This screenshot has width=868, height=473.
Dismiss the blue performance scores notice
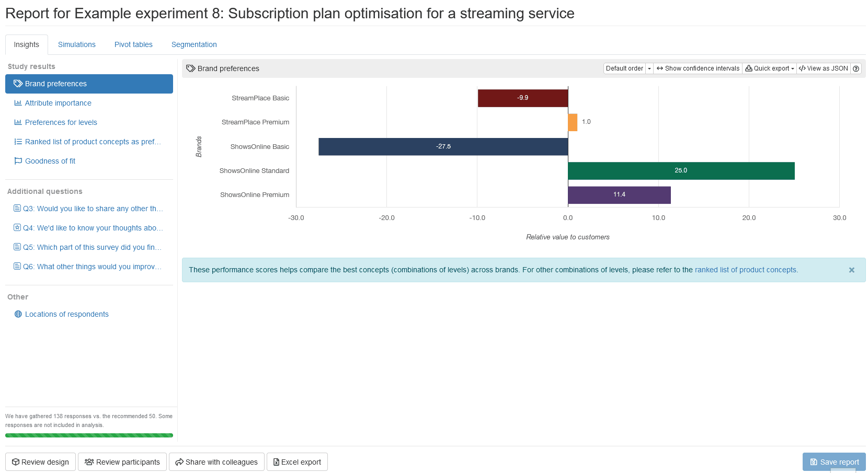tap(851, 270)
